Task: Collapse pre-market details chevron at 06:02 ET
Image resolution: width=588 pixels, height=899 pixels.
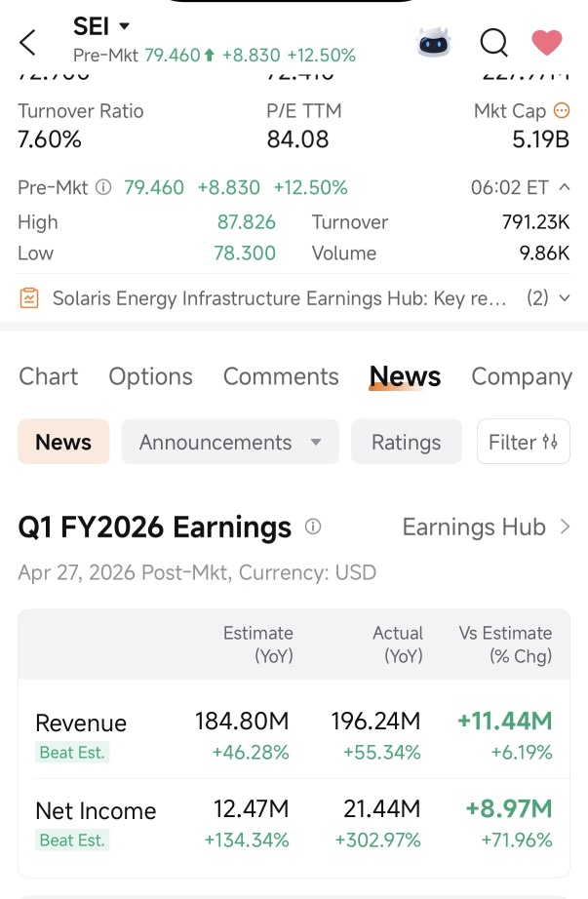Action: [565, 187]
